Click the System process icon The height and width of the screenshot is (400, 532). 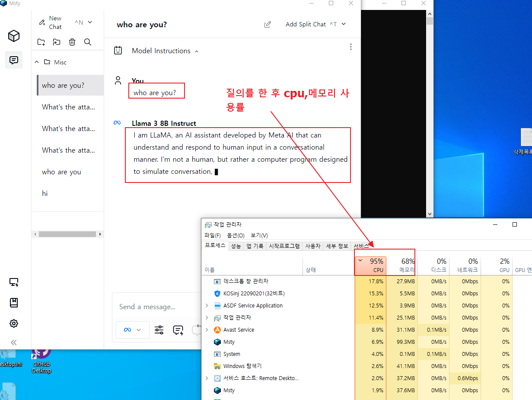click(217, 354)
